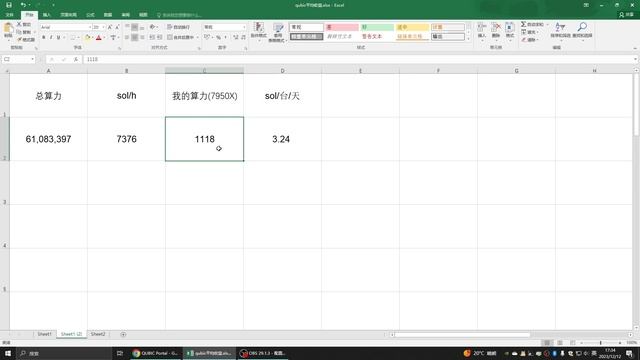Open Conditional Formatting menu
This screenshot has width=640, height=360.
point(258,31)
